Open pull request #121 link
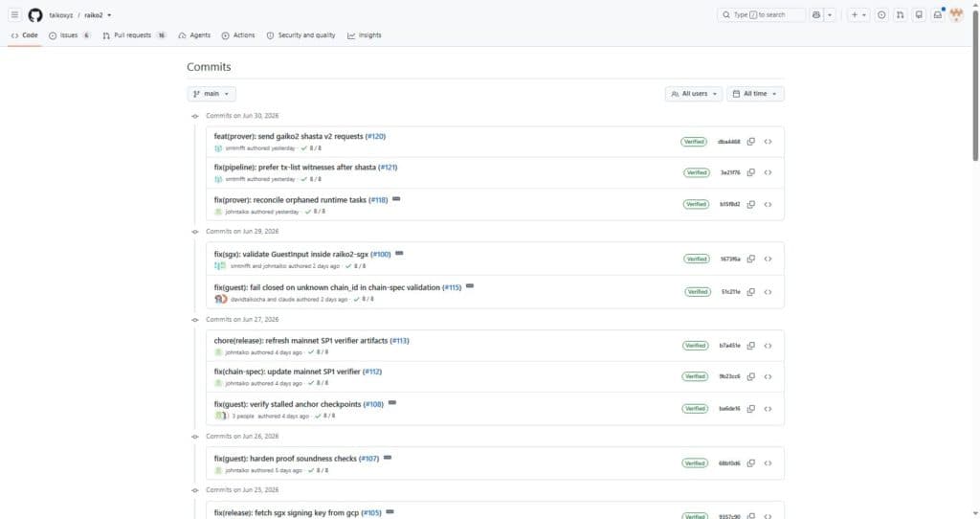Screen dimensions: 980x519 tap(388, 168)
